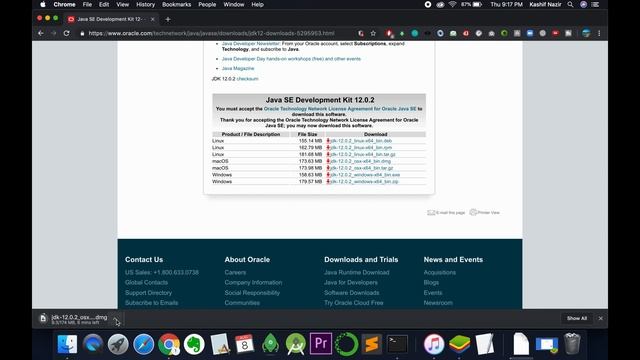Open Finder from the dock
This screenshot has height=360, width=640.
coord(67,344)
